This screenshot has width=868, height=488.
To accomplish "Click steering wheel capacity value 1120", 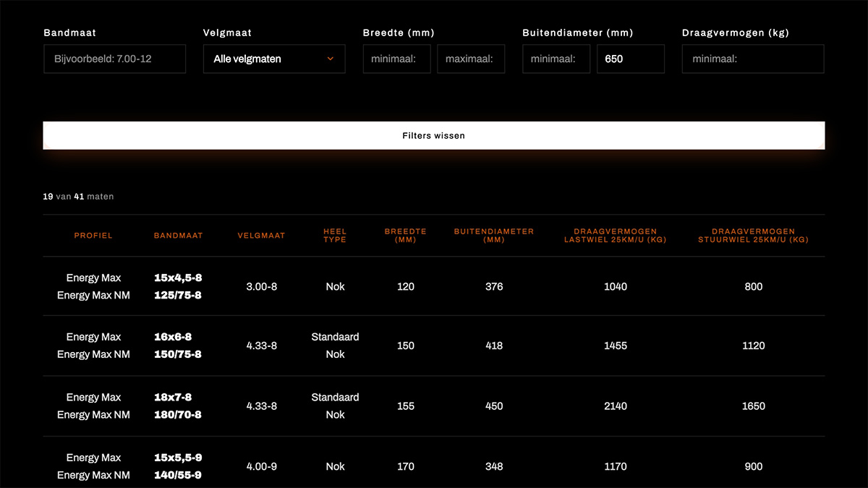I will (754, 346).
